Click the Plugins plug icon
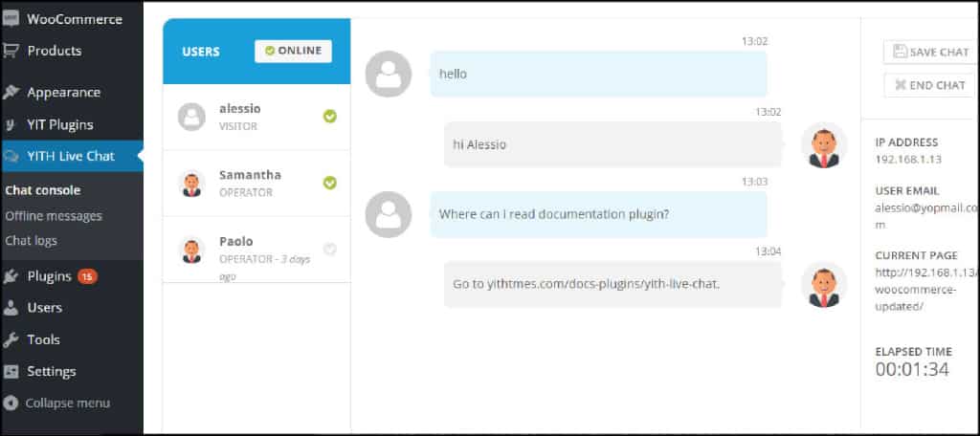Viewport: 980px width, 436px height. [10, 276]
